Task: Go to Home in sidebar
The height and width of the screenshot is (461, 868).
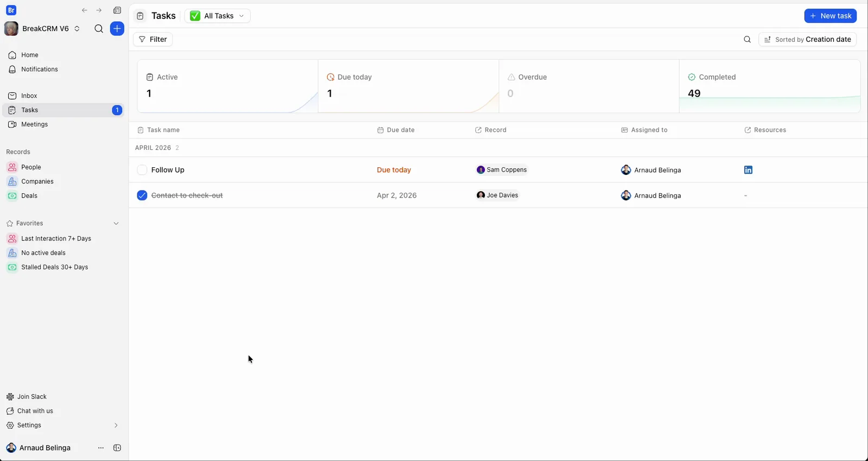Action: pyautogui.click(x=63, y=55)
